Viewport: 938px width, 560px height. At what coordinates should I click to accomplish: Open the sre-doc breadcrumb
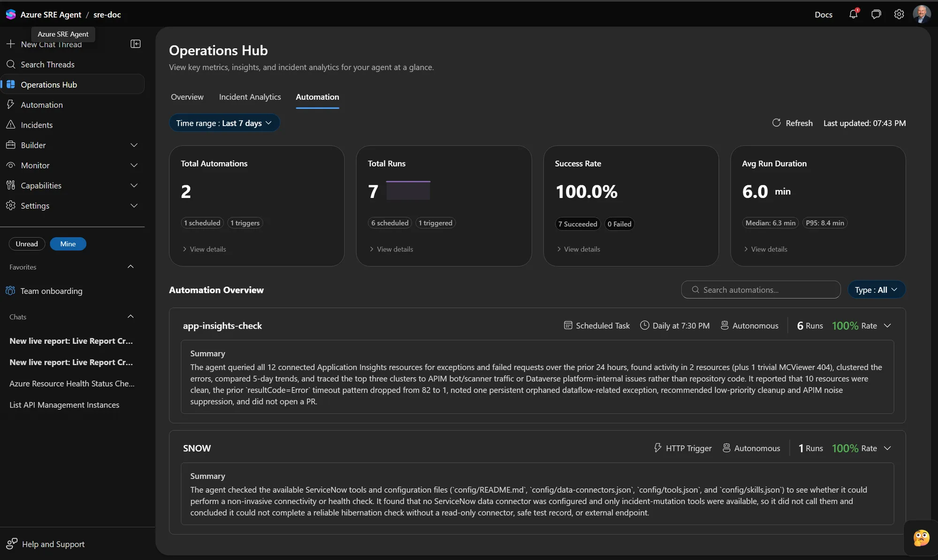tap(107, 15)
